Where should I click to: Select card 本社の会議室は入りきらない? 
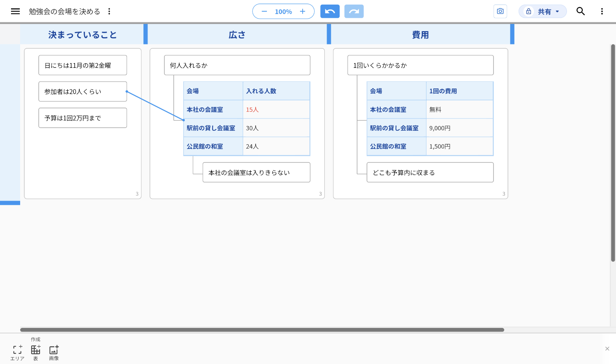click(x=256, y=173)
